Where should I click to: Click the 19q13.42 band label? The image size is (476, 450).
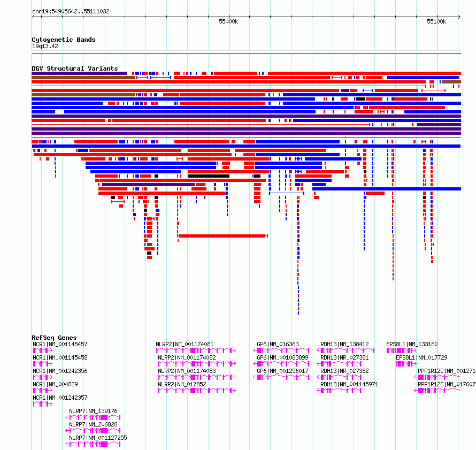coord(45,46)
